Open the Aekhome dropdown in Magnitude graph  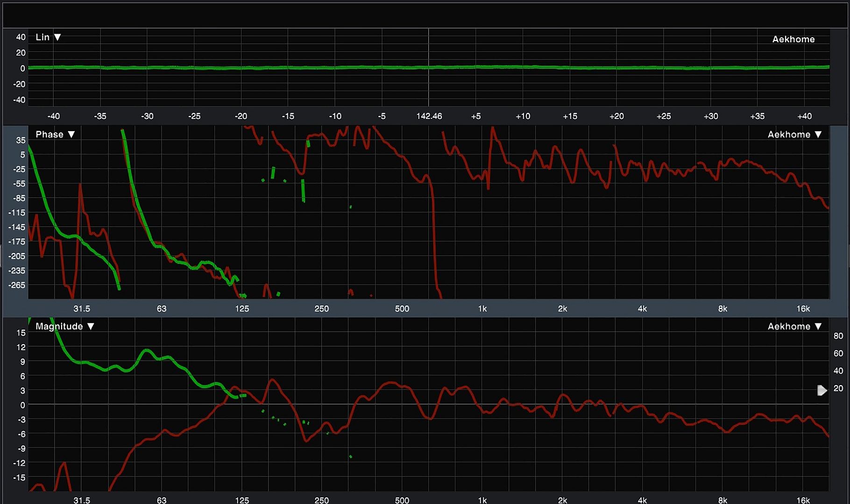(794, 326)
